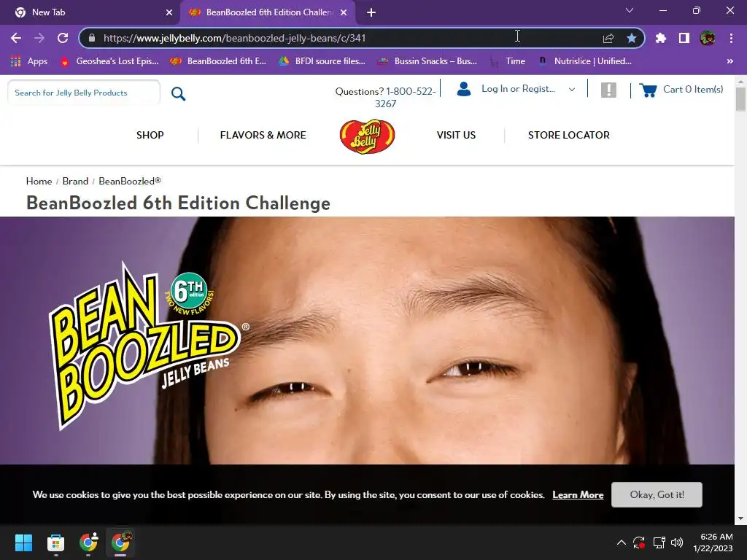The height and width of the screenshot is (560, 747).
Task: Open Windows Start menu
Action: 23,542
